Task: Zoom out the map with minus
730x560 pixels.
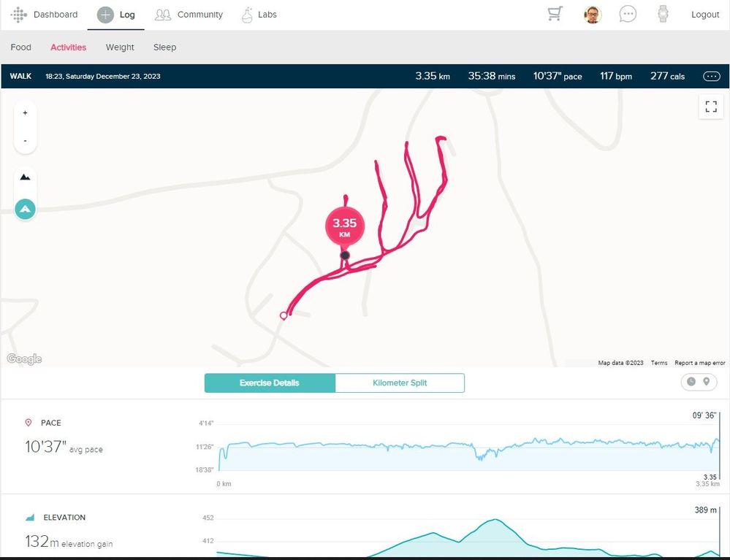Action: tap(26, 140)
